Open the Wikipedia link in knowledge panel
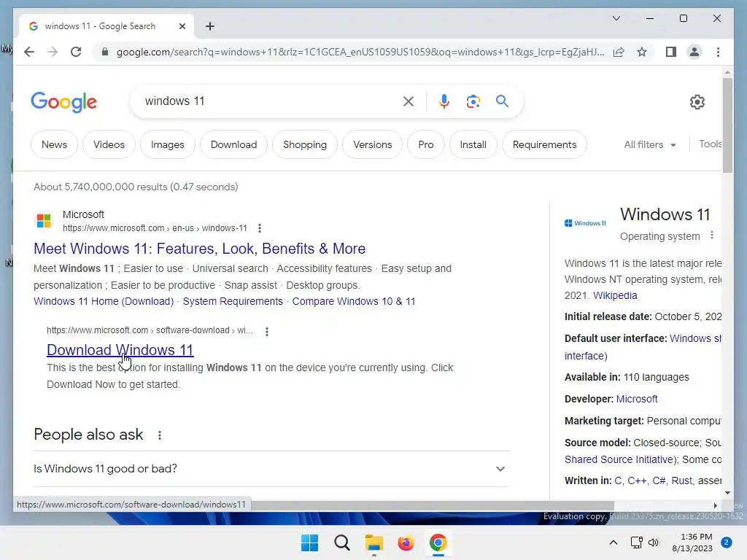Screen dimensions: 747x560 pos(614,295)
